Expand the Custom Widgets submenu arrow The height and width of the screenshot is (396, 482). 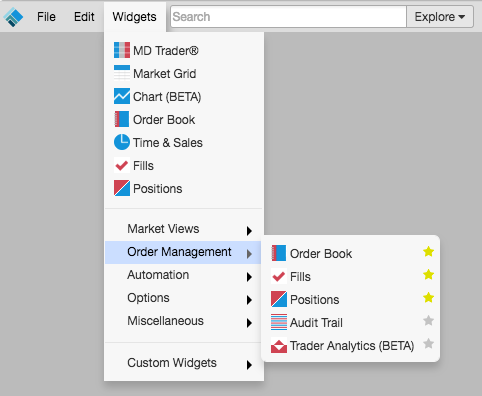[x=249, y=365]
